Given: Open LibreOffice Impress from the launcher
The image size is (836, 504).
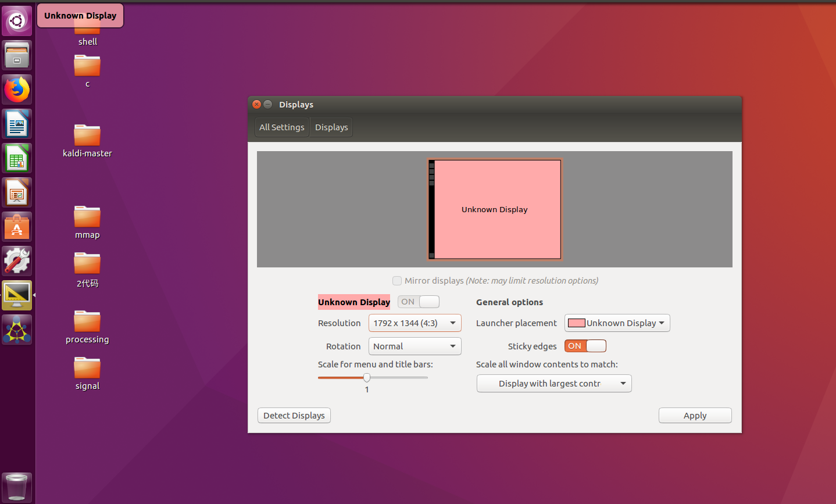Looking at the screenshot, I should [x=17, y=192].
